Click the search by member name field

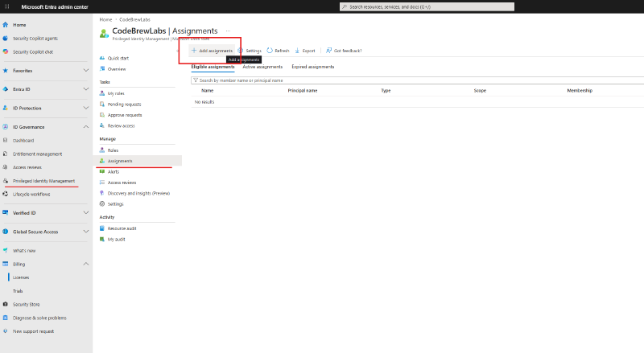point(417,80)
